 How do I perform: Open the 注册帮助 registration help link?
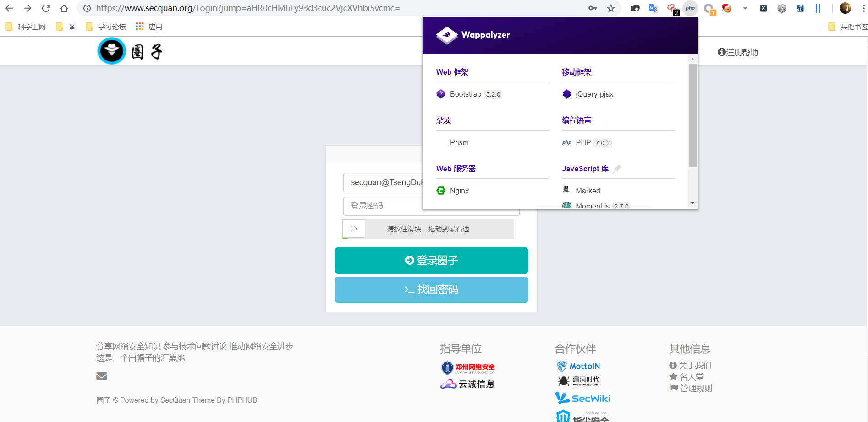click(x=738, y=52)
